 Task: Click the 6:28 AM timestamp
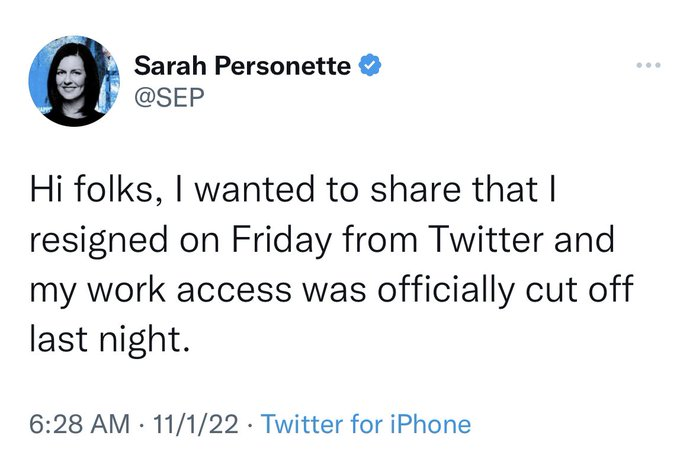click(74, 424)
